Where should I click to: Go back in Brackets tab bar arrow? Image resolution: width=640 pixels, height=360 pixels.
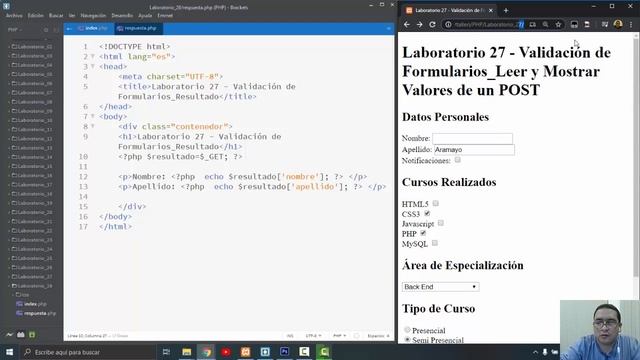click(x=69, y=29)
